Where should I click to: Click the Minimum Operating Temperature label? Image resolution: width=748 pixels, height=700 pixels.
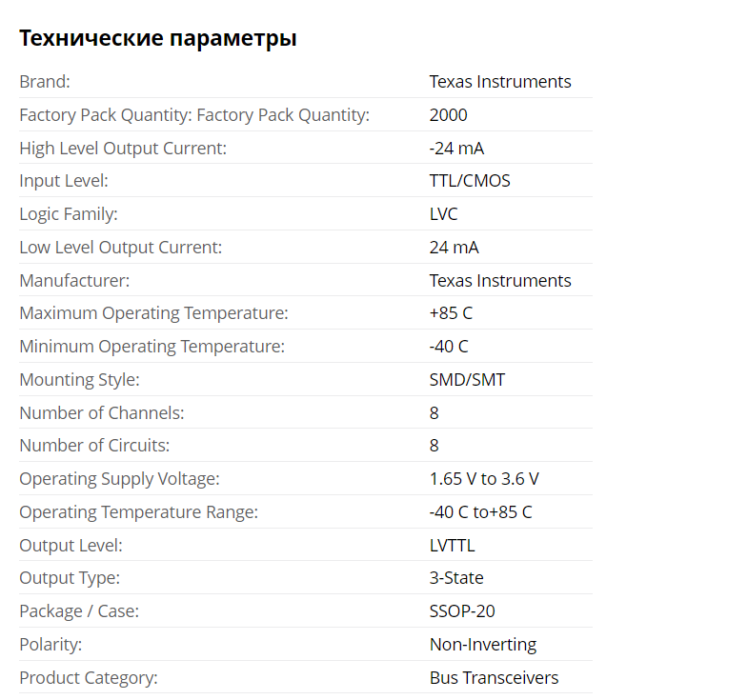coord(152,347)
